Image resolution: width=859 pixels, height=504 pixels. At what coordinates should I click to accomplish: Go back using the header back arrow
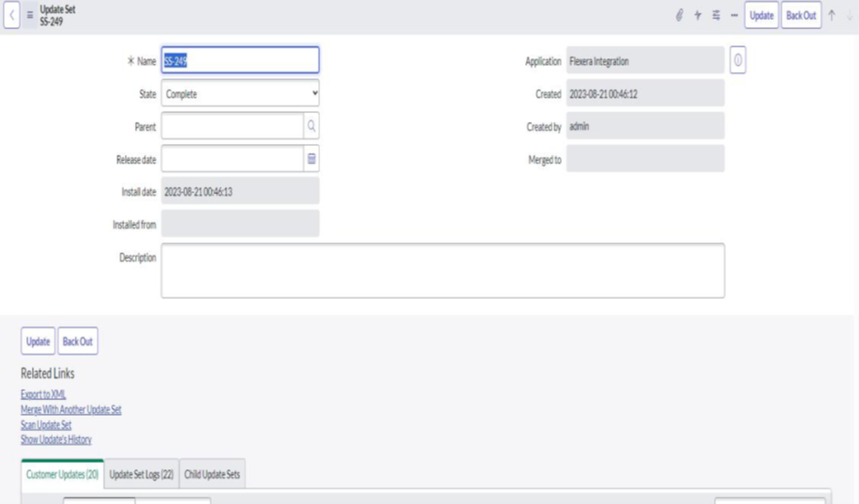(12, 15)
